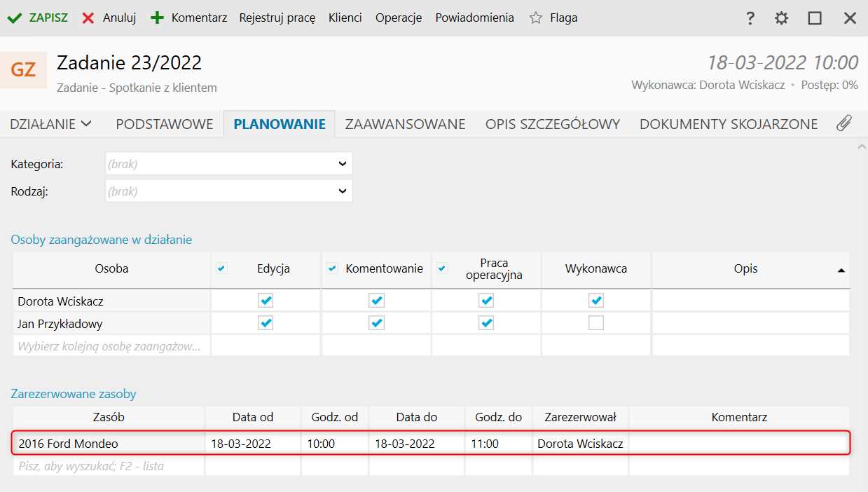The image size is (868, 492).
Task: Click the red Anuluj X icon
Action: 88,18
